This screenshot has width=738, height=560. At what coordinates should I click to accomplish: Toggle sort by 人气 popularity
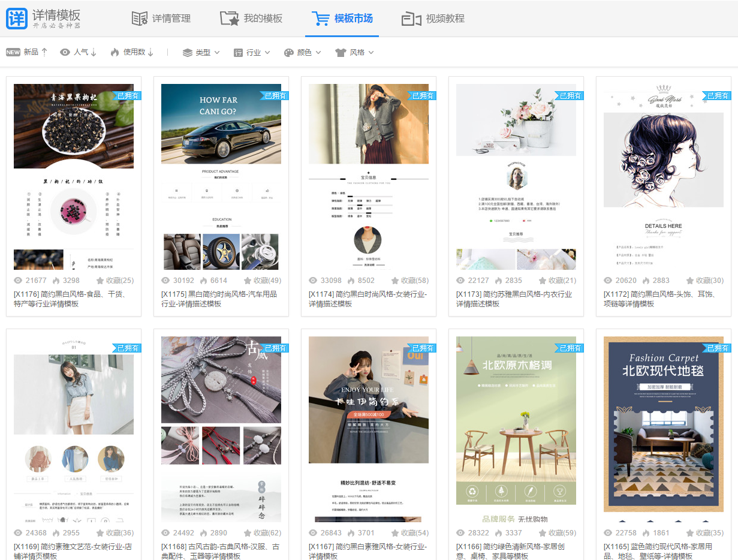coord(79,52)
